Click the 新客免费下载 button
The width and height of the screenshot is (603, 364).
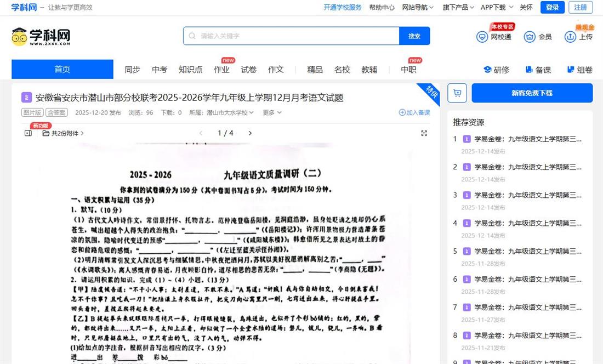pos(532,93)
